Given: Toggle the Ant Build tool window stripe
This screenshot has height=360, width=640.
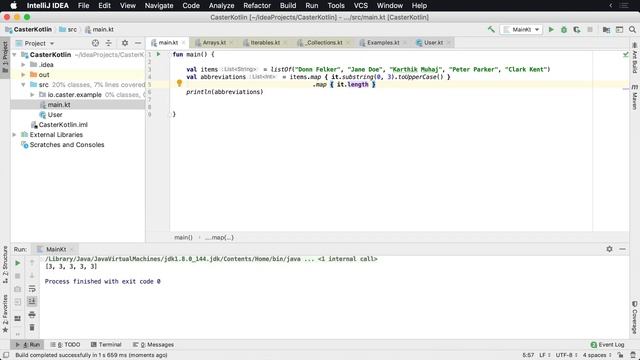Looking at the screenshot, I should point(635,58).
